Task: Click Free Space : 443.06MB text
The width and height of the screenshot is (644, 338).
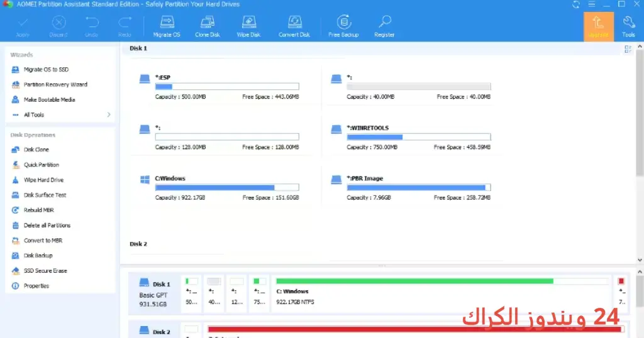Action: coord(270,97)
